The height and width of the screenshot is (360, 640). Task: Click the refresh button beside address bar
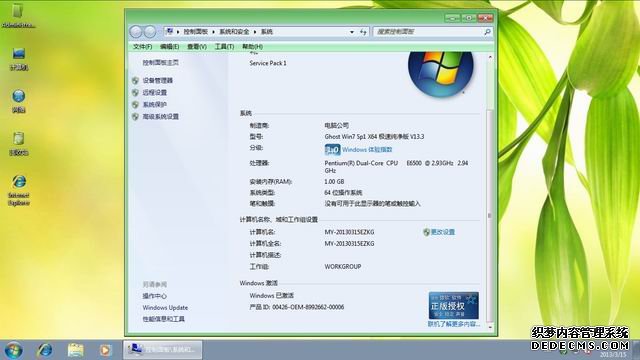pyautogui.click(x=363, y=32)
